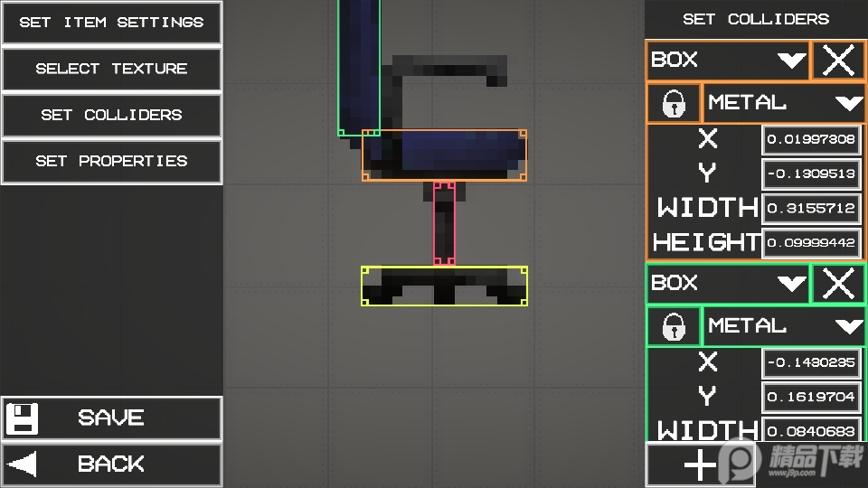Screen dimensions: 868x488
Task: Delete the orange collider with X icon
Action: point(839,61)
